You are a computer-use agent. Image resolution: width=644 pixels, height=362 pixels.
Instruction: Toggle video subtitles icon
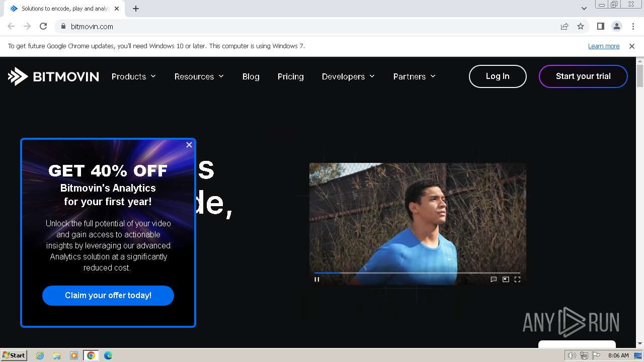[494, 279]
